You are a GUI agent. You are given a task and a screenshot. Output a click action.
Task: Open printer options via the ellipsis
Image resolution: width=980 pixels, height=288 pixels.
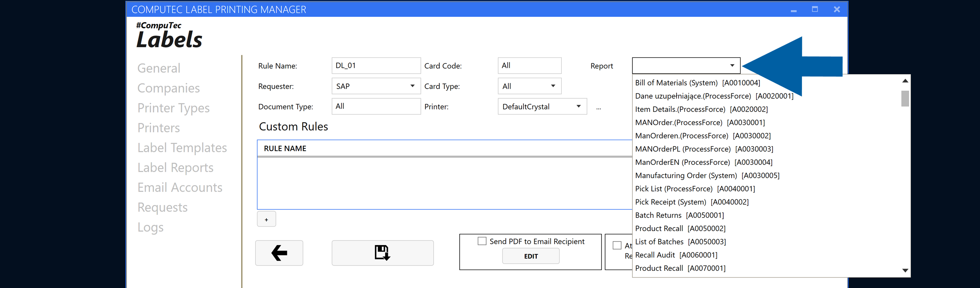click(x=598, y=107)
